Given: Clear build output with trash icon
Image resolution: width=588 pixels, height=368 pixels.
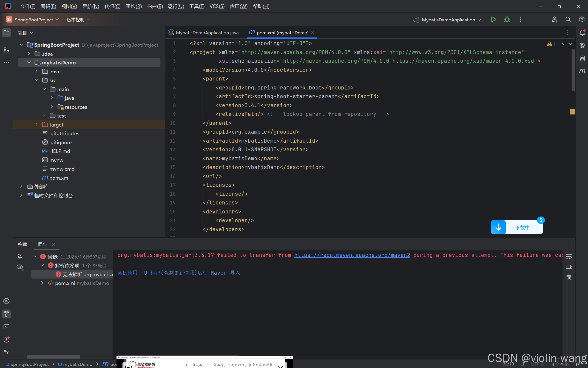Looking at the screenshot, I should (x=569, y=277).
